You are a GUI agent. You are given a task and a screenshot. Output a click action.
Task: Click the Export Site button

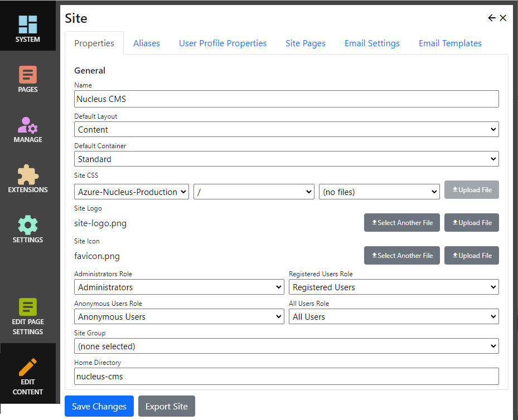166,407
